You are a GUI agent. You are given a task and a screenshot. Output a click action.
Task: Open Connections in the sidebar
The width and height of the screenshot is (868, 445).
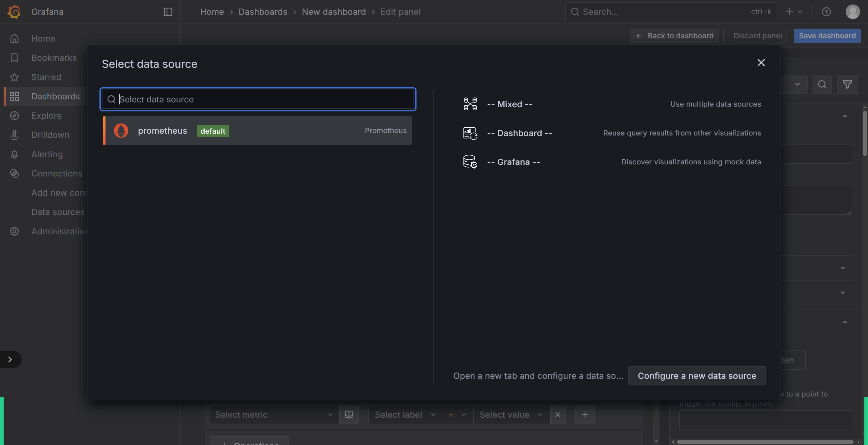[x=57, y=173]
